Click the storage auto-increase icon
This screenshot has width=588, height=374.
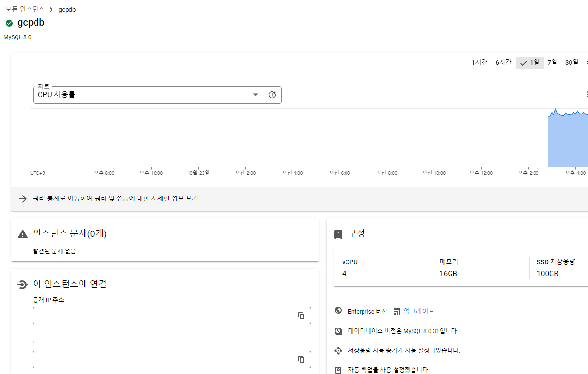pyautogui.click(x=338, y=350)
